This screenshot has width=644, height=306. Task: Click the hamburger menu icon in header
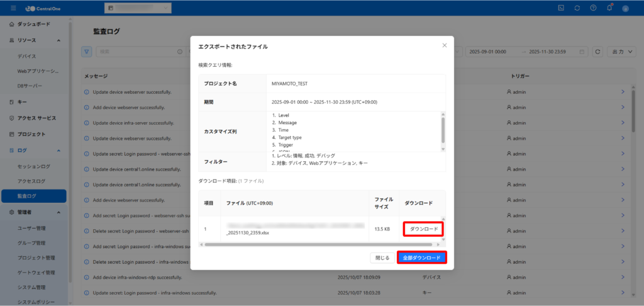click(x=13, y=8)
